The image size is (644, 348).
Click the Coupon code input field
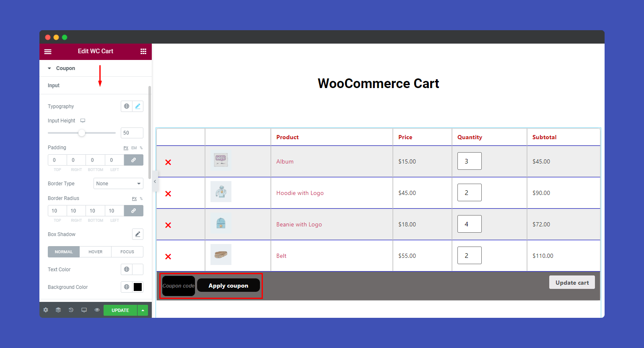[x=179, y=286]
